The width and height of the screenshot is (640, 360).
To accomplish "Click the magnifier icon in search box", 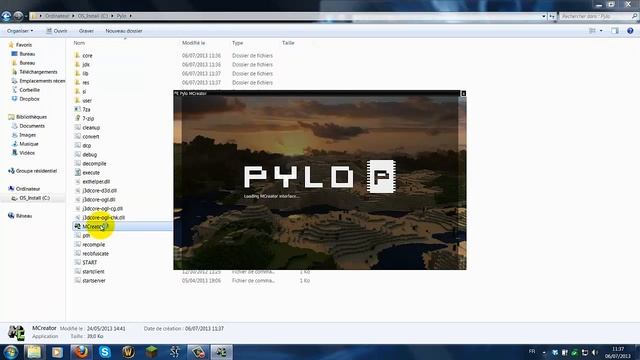I will (635, 16).
